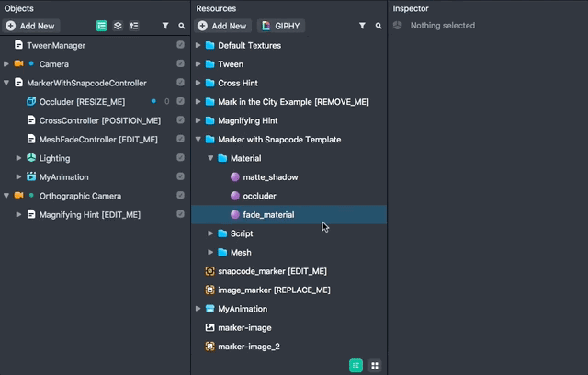Select the image_marker [REPLACE_ME] resource

pos(274,290)
